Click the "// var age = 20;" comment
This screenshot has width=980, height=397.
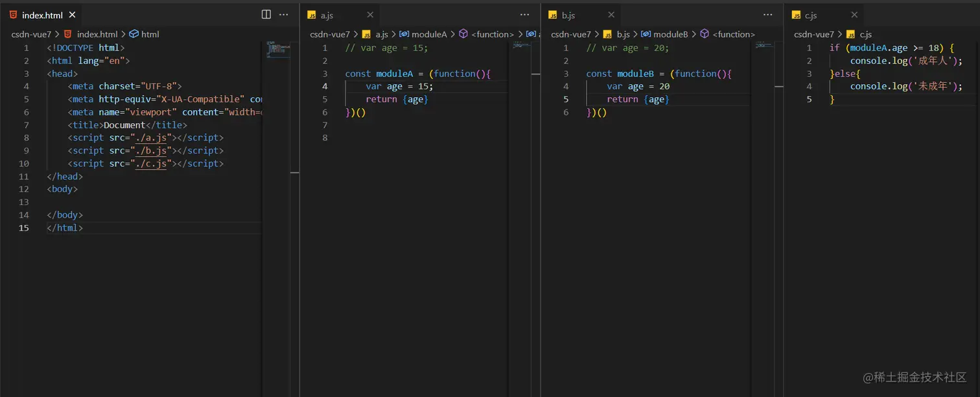(x=627, y=48)
